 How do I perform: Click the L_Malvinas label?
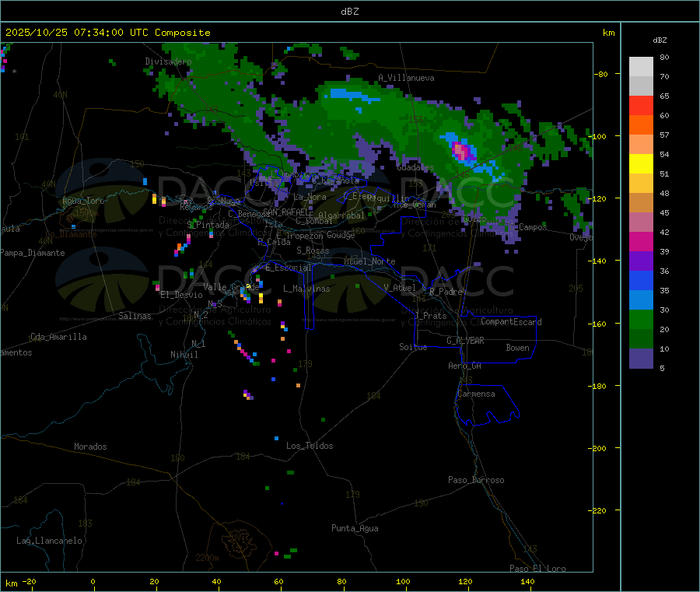click(306, 289)
